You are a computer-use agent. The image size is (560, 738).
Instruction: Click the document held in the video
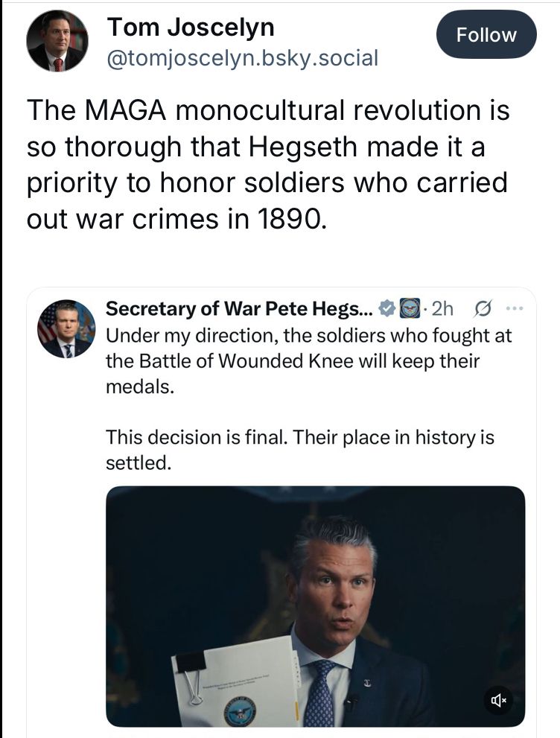236,681
